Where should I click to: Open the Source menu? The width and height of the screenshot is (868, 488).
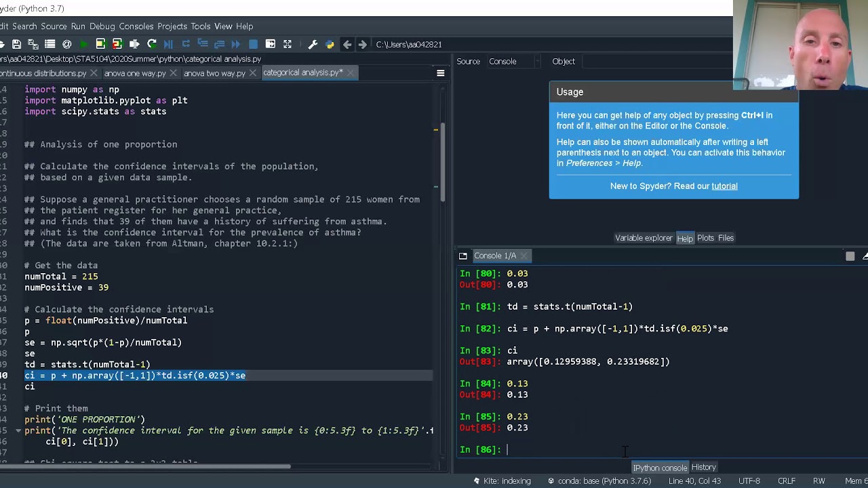(54, 26)
